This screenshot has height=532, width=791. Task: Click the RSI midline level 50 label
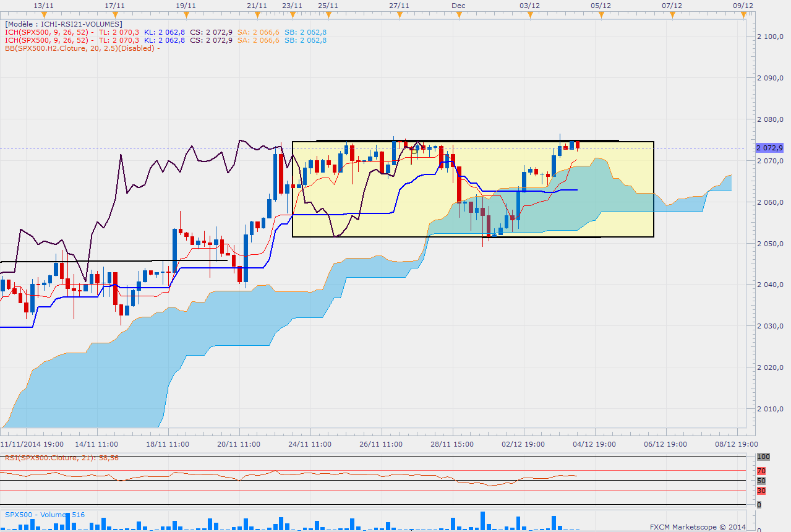761,481
